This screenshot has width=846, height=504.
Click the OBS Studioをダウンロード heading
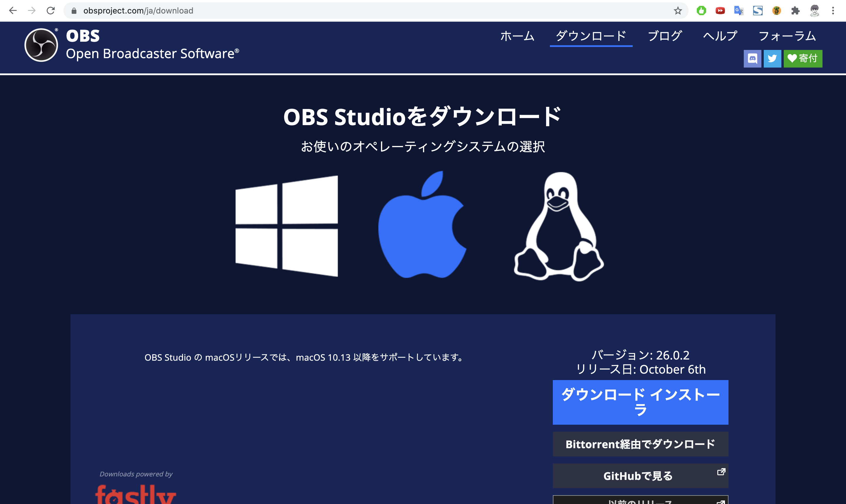click(422, 117)
